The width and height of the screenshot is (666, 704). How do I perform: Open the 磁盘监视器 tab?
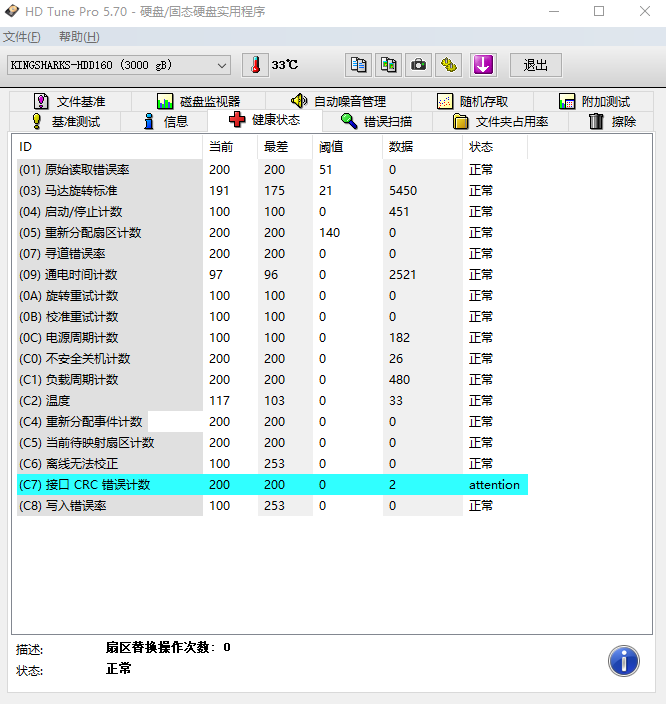tap(198, 101)
